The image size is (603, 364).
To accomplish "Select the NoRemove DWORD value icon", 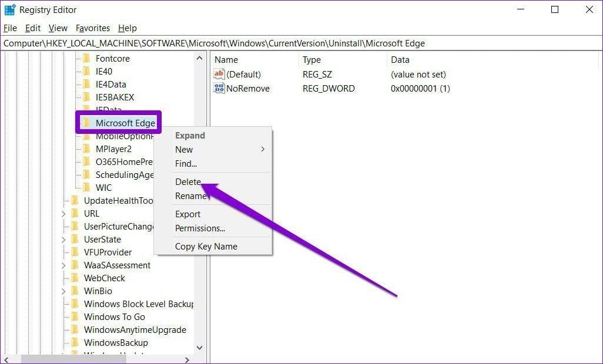I will (219, 88).
